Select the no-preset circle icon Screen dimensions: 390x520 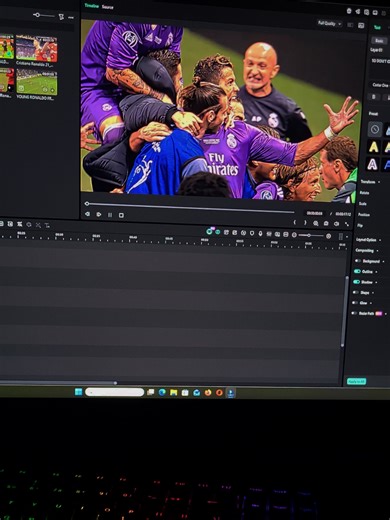[x=375, y=129]
